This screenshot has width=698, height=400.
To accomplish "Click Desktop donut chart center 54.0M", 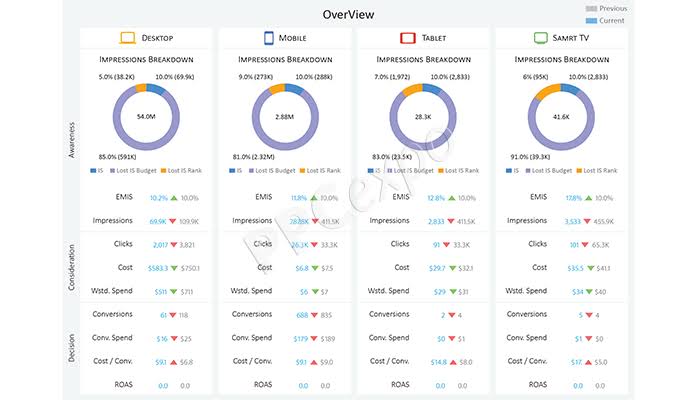I will click(146, 117).
